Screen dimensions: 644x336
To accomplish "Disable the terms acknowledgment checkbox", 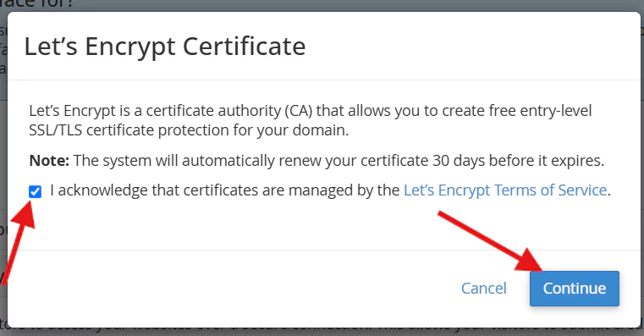I will [x=36, y=191].
